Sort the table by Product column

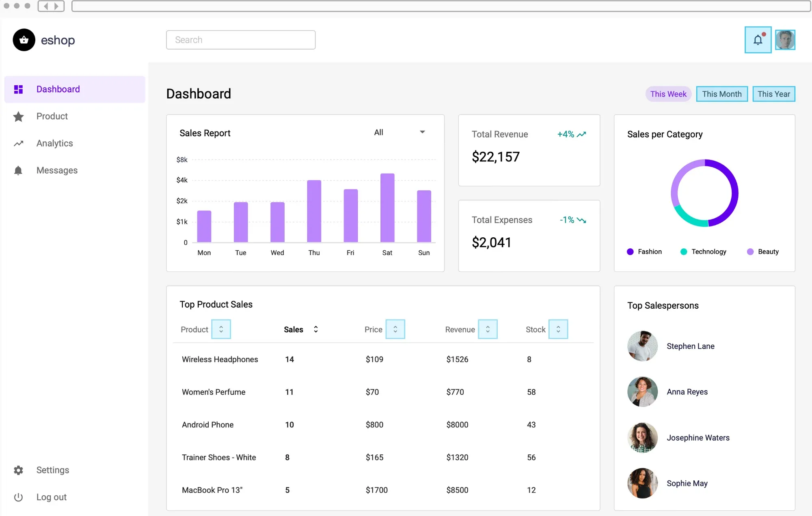pyautogui.click(x=221, y=329)
